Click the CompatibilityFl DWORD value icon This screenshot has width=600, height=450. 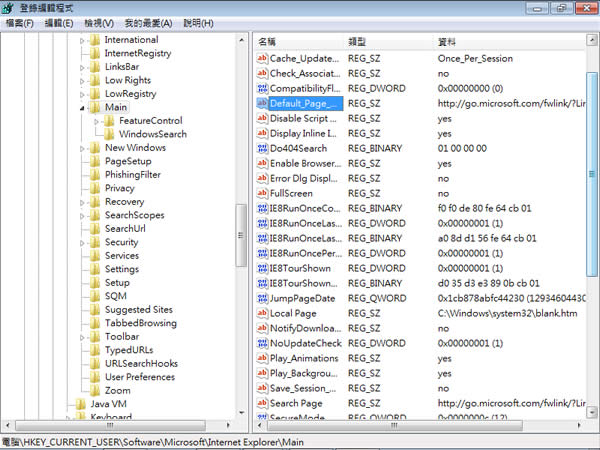click(x=262, y=88)
